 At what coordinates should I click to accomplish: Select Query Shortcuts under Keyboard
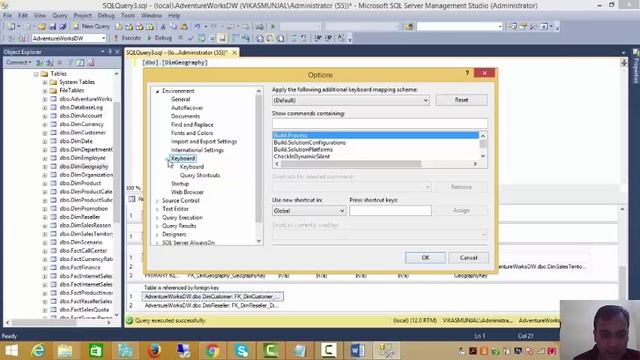200,175
